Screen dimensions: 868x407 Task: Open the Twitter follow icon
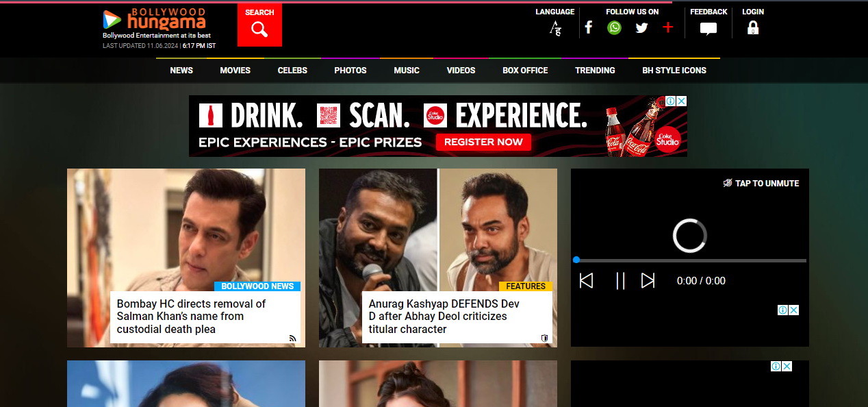coord(641,28)
